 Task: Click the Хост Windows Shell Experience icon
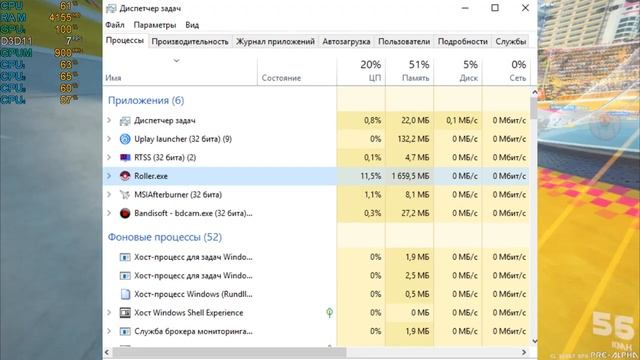(125, 313)
